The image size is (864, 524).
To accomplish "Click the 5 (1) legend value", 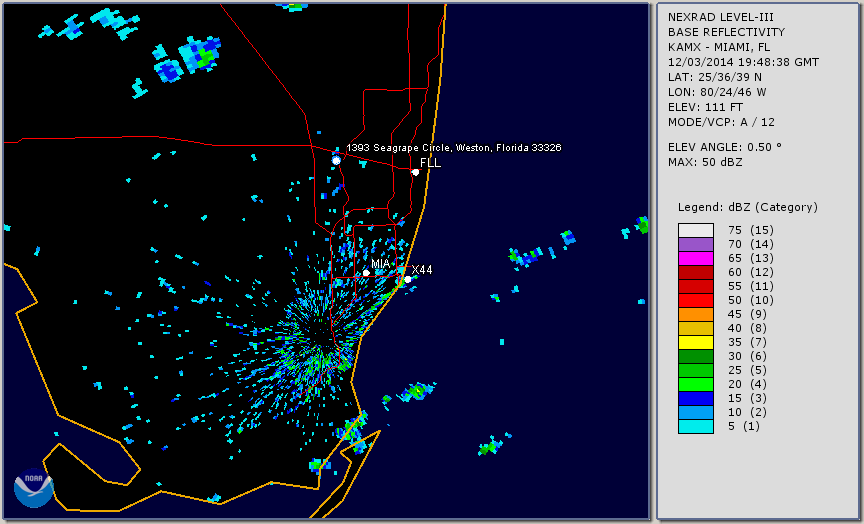I will pos(743,426).
